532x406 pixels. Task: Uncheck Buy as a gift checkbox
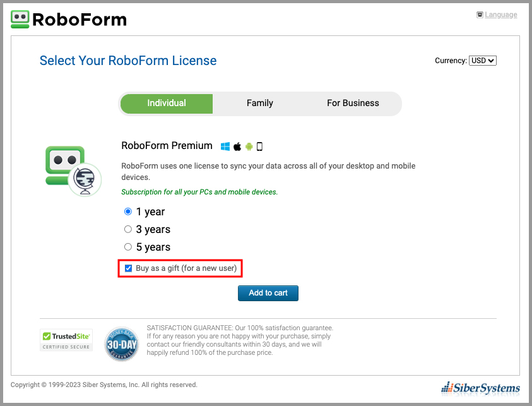(128, 268)
